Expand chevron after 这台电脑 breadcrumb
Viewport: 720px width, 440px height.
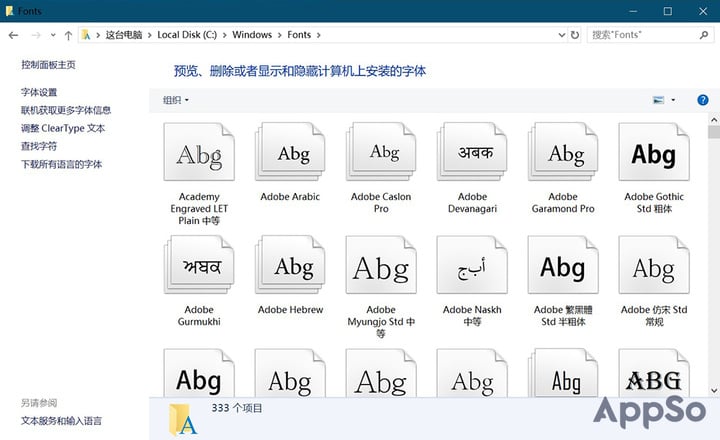coord(149,35)
